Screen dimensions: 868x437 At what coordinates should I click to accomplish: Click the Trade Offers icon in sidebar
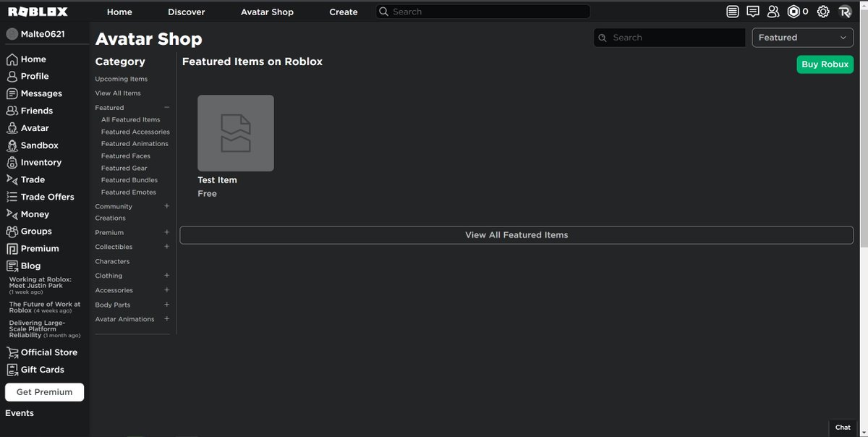point(12,197)
